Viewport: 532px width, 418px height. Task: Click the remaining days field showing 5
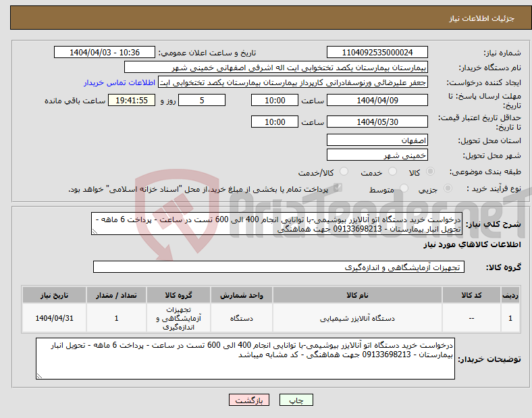[x=202, y=100]
